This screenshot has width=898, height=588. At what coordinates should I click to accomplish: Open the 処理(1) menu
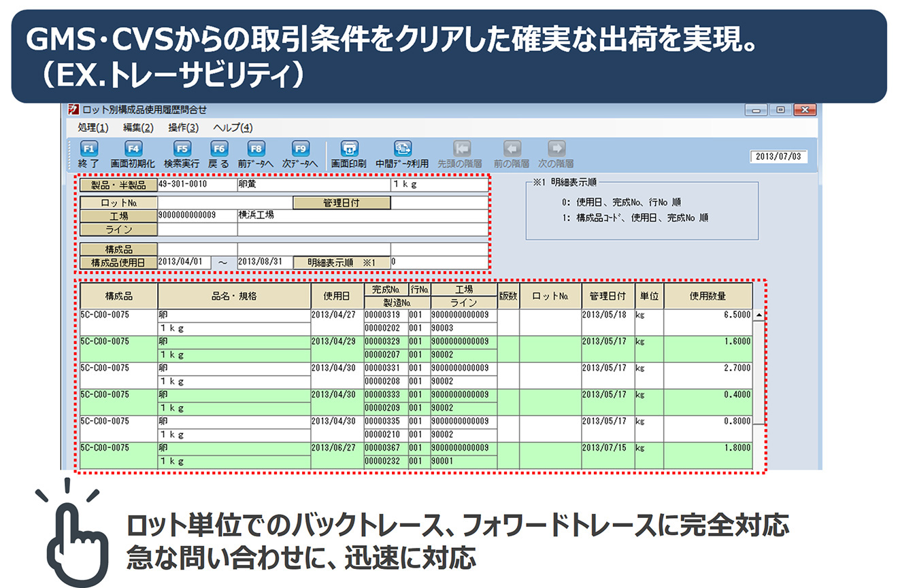93,128
